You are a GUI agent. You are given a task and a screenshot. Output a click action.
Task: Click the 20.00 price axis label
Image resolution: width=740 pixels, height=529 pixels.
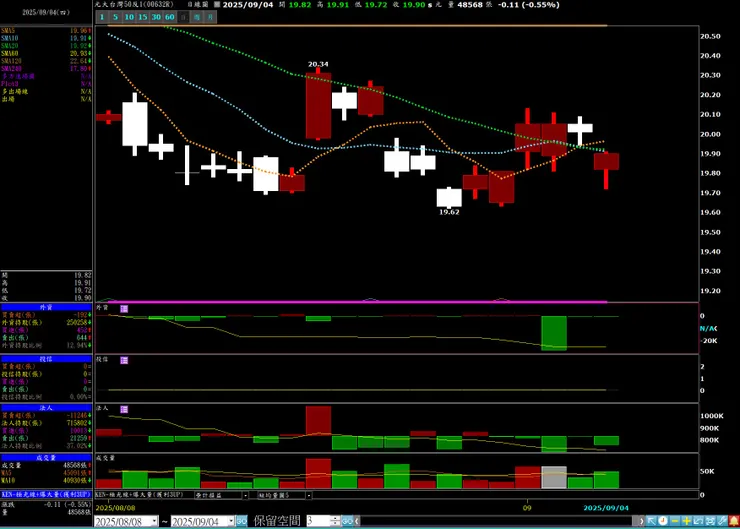tap(710, 134)
